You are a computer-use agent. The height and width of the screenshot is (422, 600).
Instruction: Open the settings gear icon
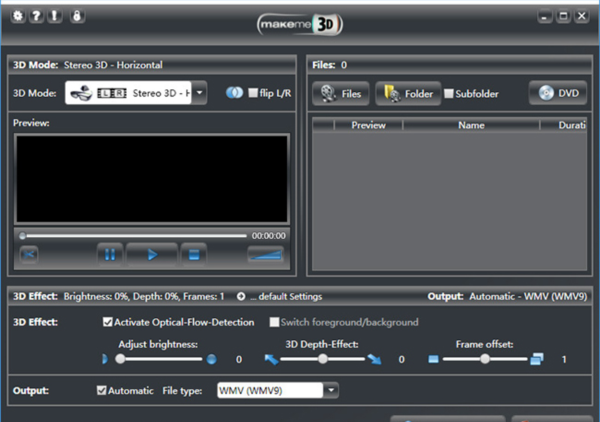tap(18, 16)
